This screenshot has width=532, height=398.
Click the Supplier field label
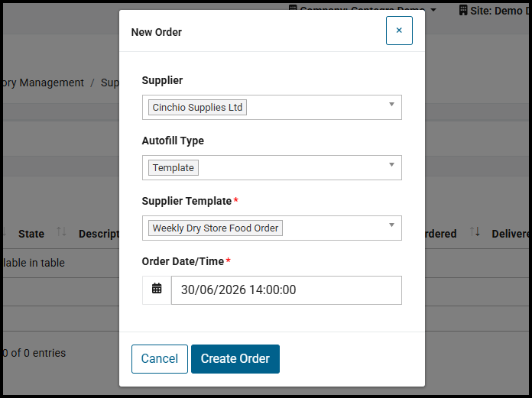(162, 80)
